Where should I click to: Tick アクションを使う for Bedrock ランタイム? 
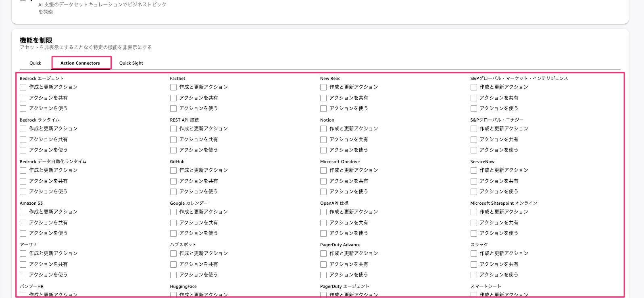(23, 150)
